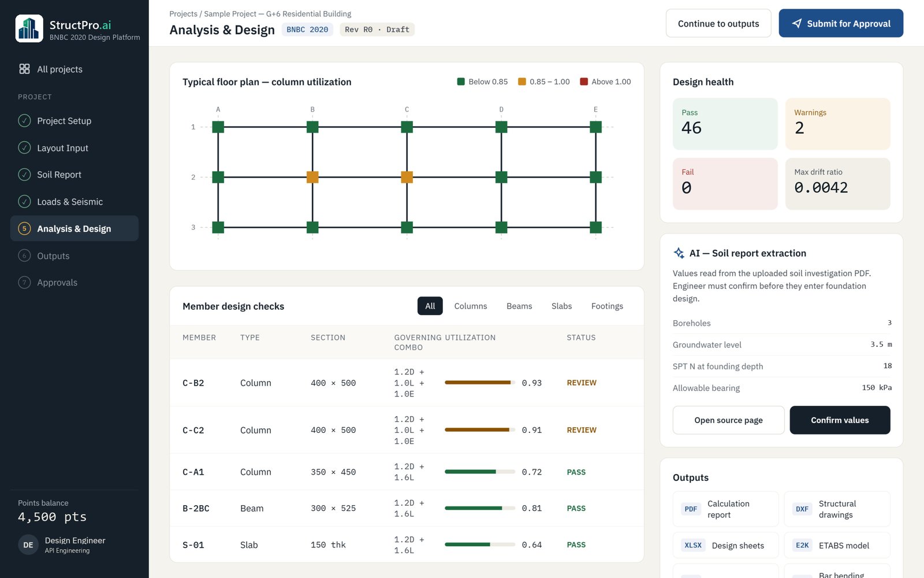The width and height of the screenshot is (924, 578).
Task: Click the paper plane icon on Submit for Approval
Action: (x=797, y=24)
